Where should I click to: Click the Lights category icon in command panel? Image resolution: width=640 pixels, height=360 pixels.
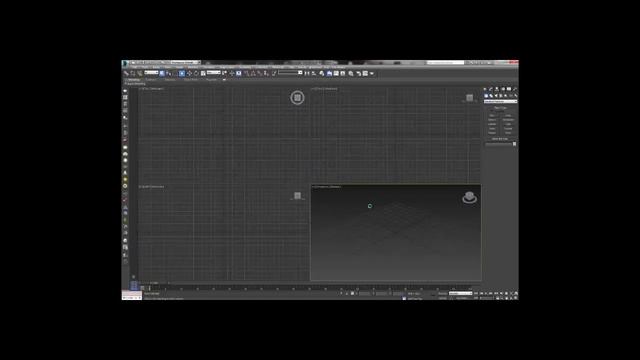[496, 96]
